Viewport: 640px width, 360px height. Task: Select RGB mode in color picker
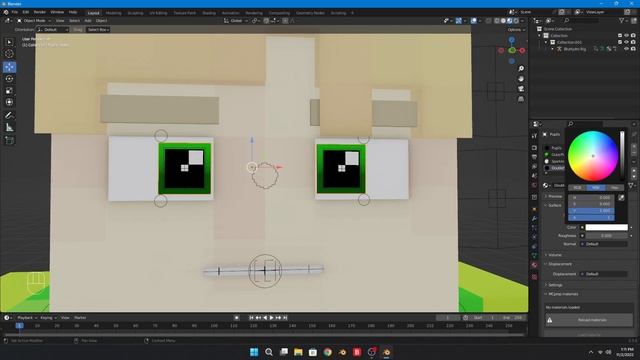tap(578, 188)
